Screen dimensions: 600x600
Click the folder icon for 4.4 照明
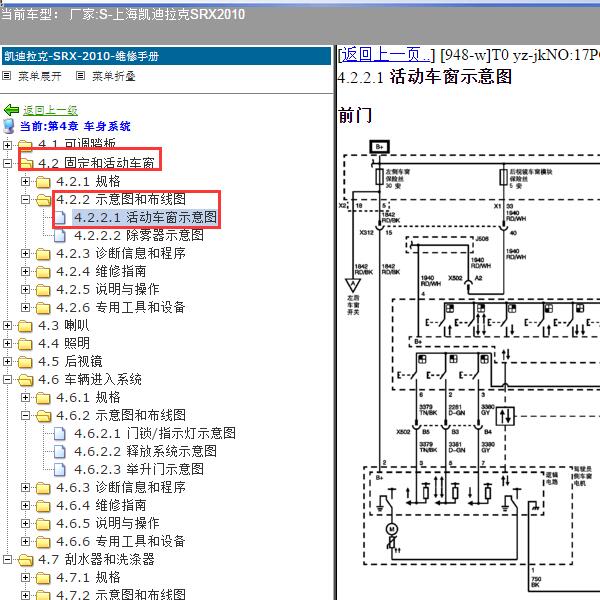pyautogui.click(x=25, y=344)
